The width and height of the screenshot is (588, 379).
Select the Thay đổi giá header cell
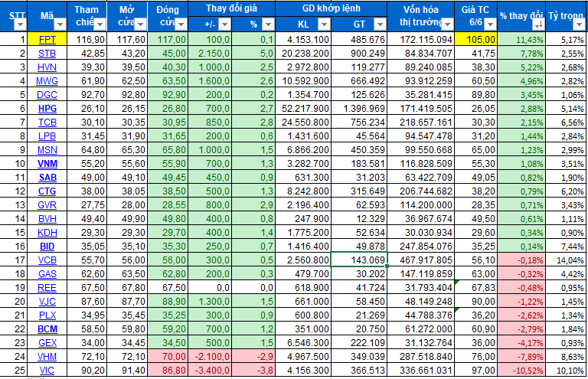tap(231, 8)
